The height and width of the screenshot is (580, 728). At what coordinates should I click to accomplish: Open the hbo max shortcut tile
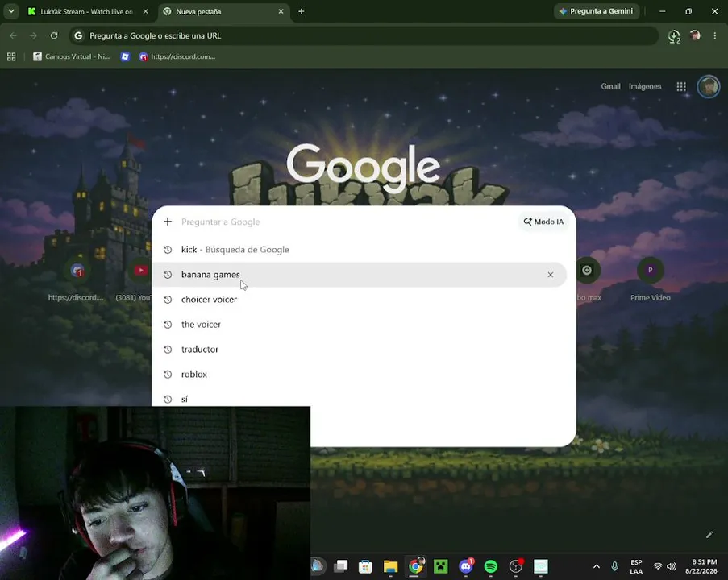pos(588,280)
